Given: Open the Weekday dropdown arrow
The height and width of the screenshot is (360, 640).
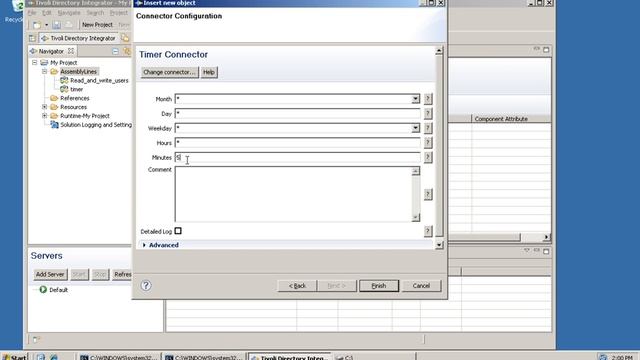Looking at the screenshot, I should click(x=415, y=128).
